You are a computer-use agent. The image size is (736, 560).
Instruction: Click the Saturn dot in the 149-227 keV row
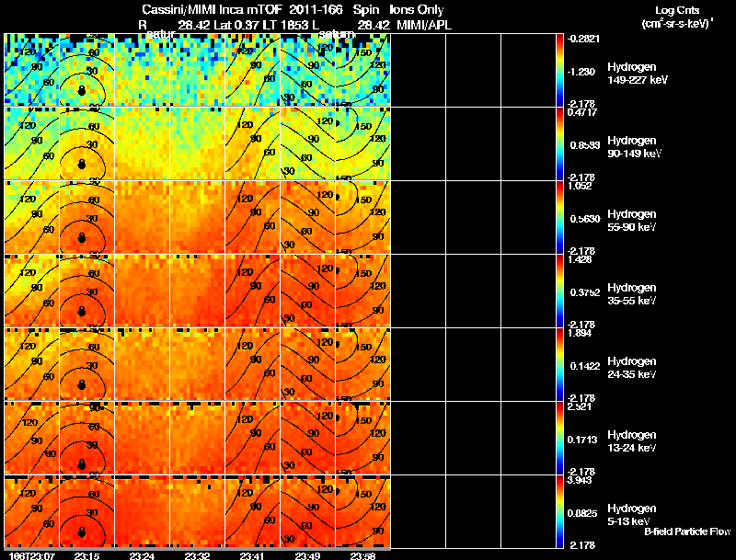tap(82, 90)
